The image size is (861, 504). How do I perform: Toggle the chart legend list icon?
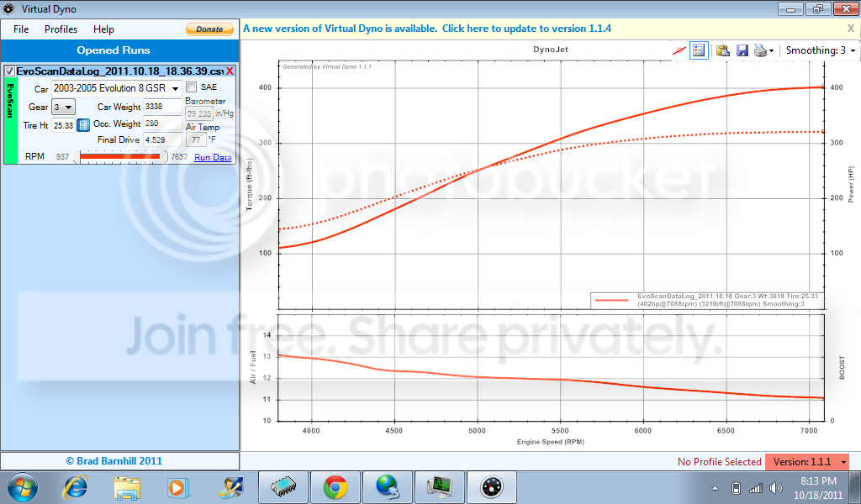coord(699,50)
